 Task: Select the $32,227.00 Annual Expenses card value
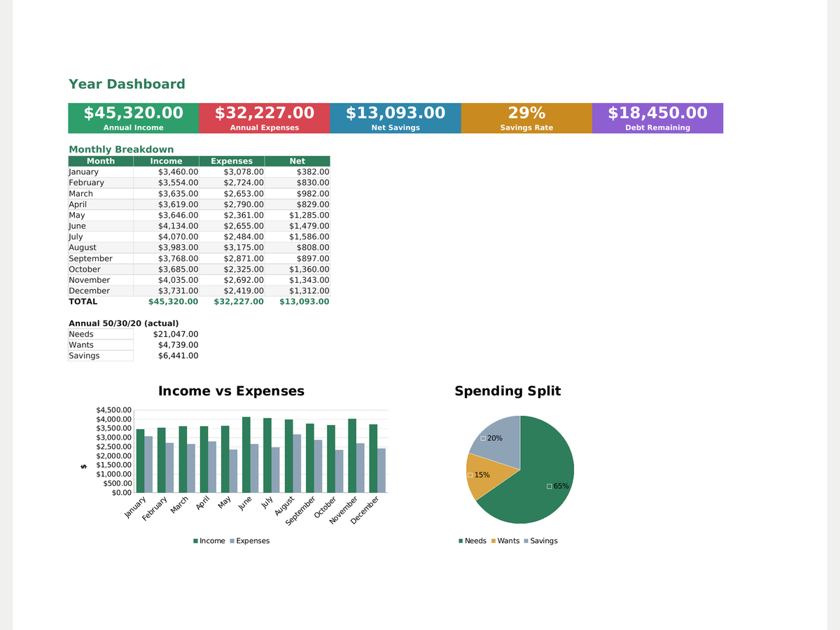(265, 113)
